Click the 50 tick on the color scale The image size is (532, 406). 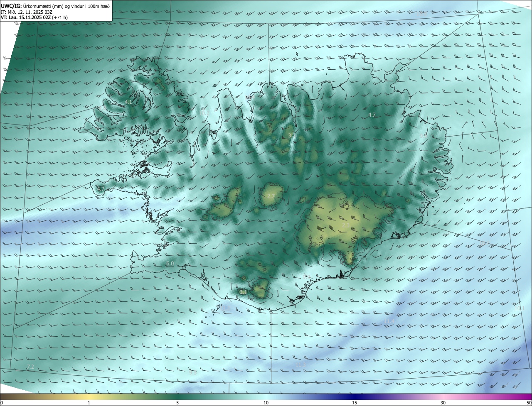tap(529, 403)
